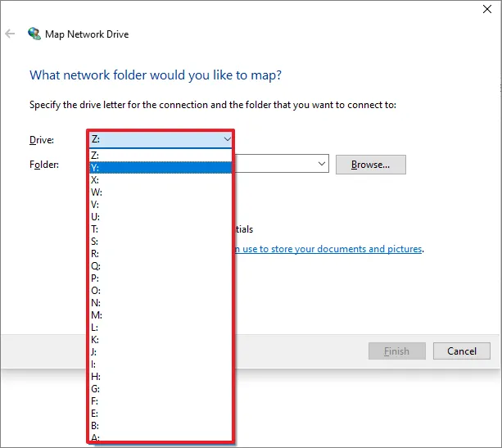Image resolution: width=502 pixels, height=448 pixels.
Task: Expand the Folder combo box arrow
Action: click(320, 165)
